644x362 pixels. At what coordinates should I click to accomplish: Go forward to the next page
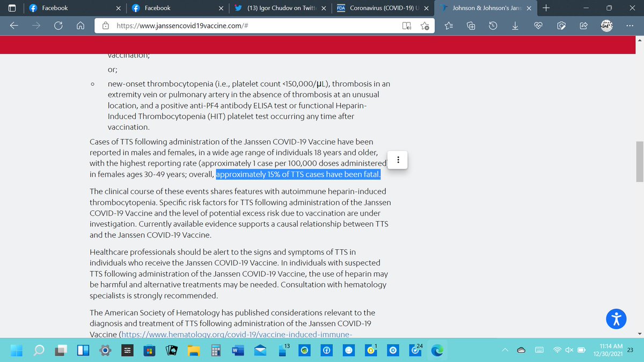[36, 26]
